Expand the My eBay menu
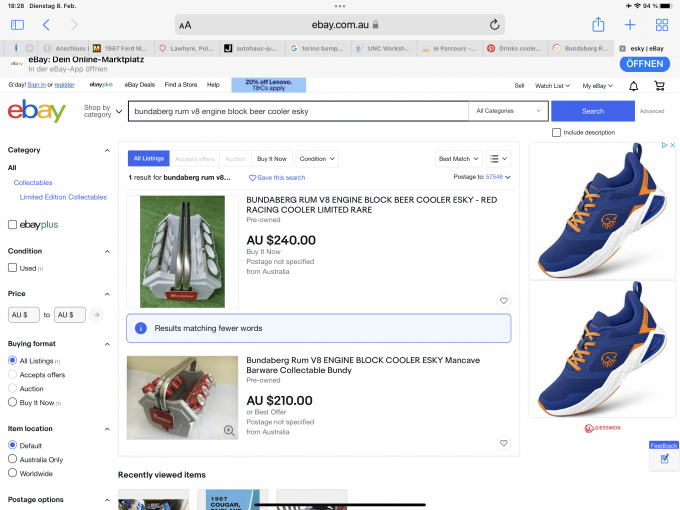Viewport: 680px width, 510px height. [598, 86]
